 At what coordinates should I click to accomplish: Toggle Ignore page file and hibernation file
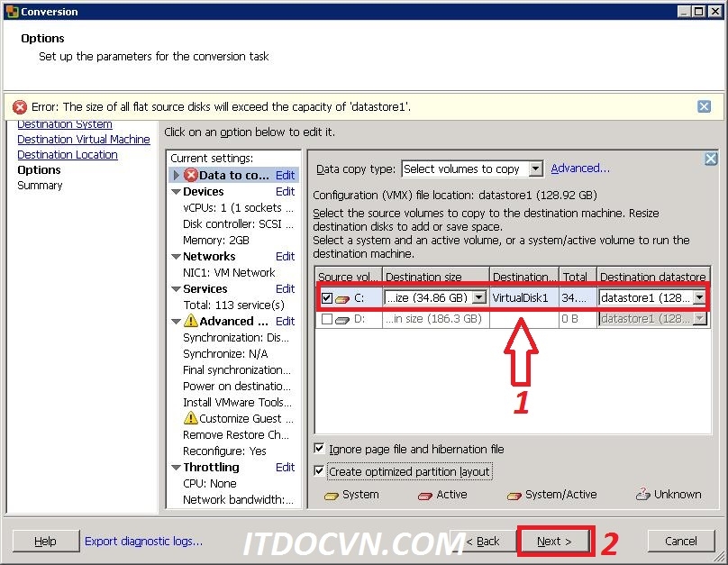(319, 449)
